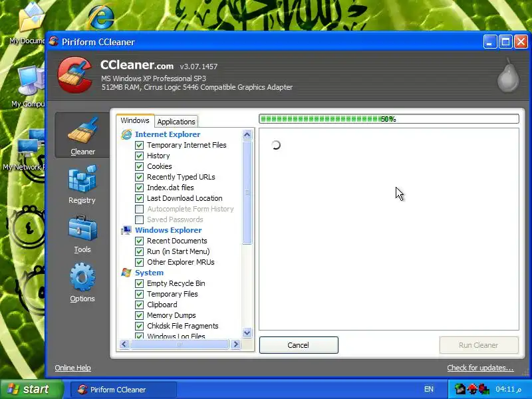Click the System category heading
532x399 pixels.
coord(149,273)
